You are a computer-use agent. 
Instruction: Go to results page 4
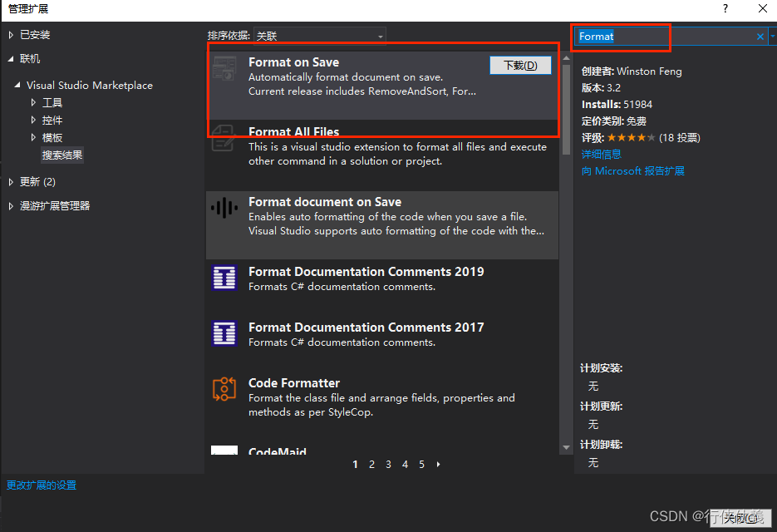pyautogui.click(x=405, y=465)
